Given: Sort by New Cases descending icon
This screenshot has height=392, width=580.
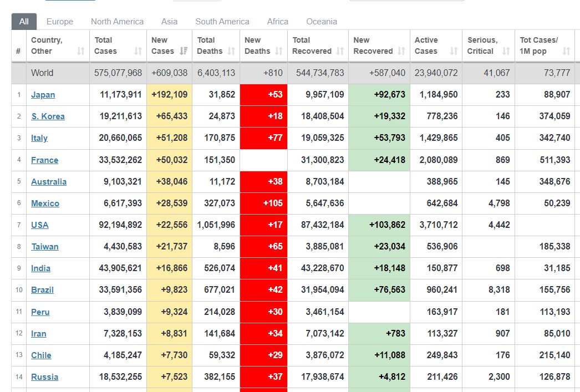Looking at the screenshot, I should click(184, 51).
